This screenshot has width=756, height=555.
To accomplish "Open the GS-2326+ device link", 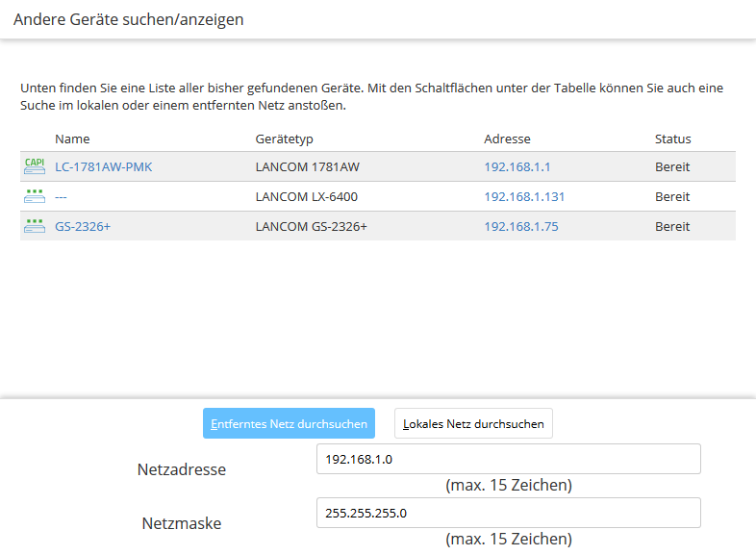I will [x=82, y=226].
